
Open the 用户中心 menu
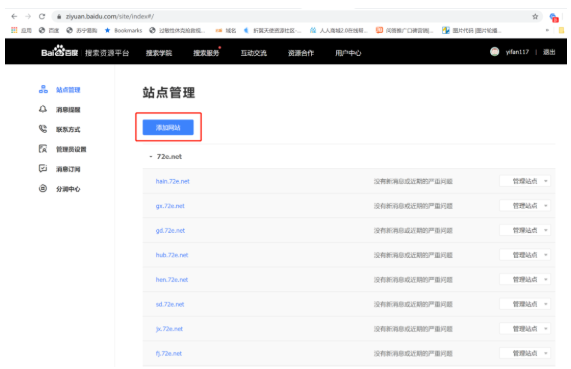348,53
